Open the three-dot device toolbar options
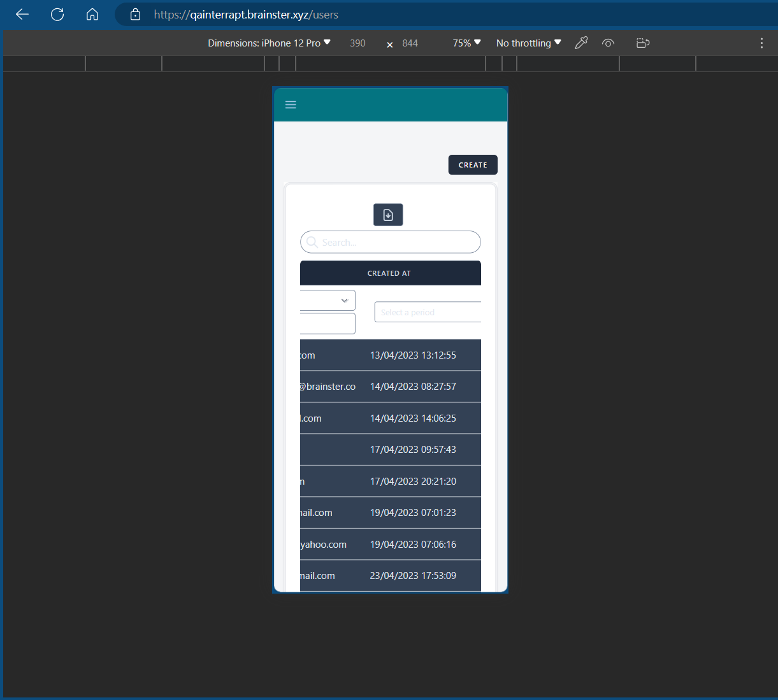The height and width of the screenshot is (700, 778). pyautogui.click(x=761, y=43)
